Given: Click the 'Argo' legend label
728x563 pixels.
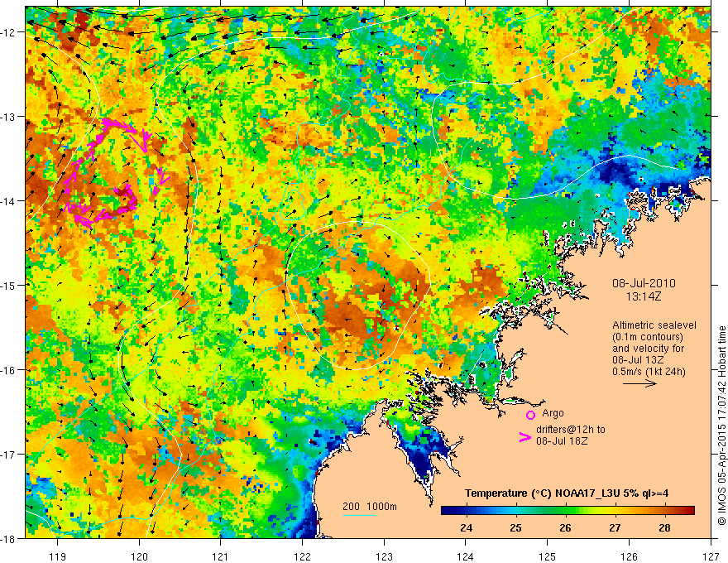Looking at the screenshot, I should (x=553, y=413).
